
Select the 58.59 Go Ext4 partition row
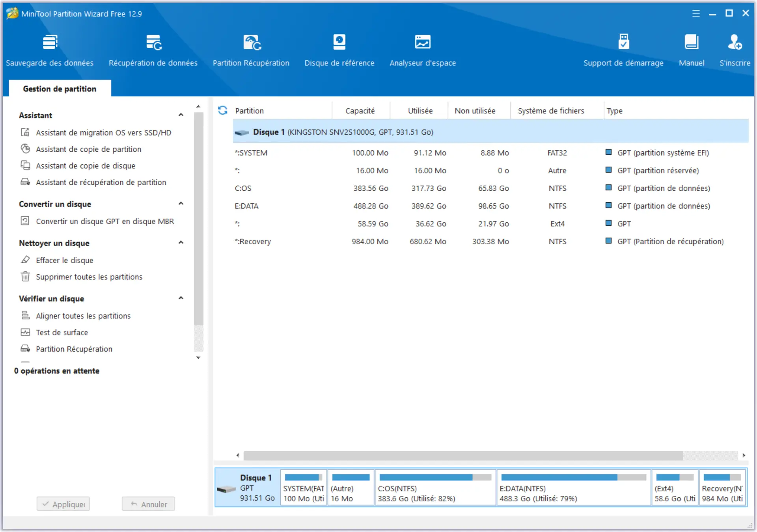(x=490, y=224)
